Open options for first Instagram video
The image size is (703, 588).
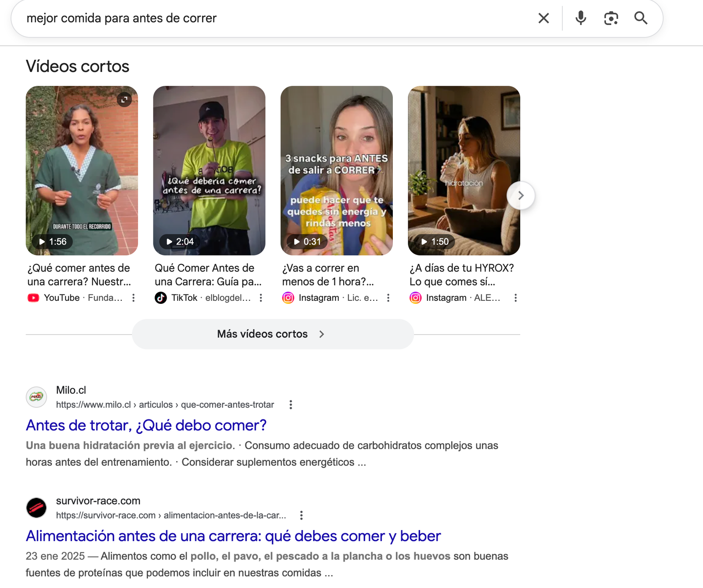388,298
